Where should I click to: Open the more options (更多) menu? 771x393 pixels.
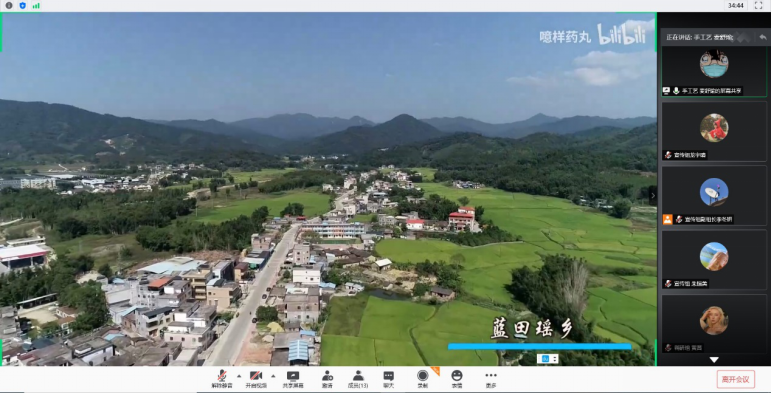point(491,379)
